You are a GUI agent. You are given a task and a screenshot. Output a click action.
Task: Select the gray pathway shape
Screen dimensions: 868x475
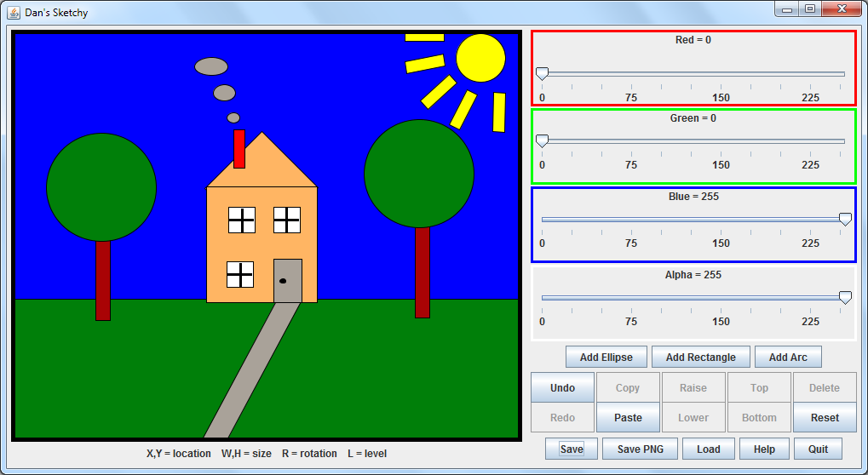tap(252, 370)
